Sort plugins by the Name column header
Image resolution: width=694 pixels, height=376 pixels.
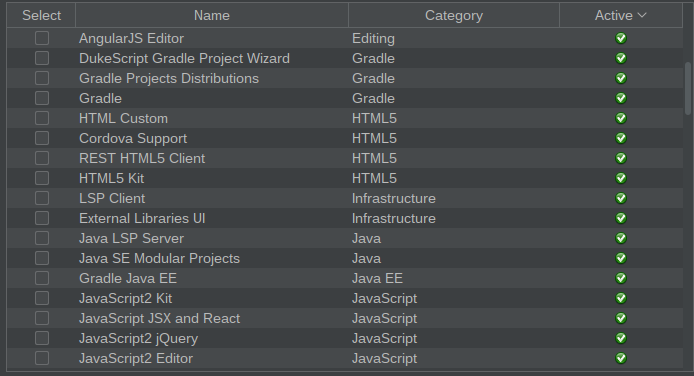212,15
